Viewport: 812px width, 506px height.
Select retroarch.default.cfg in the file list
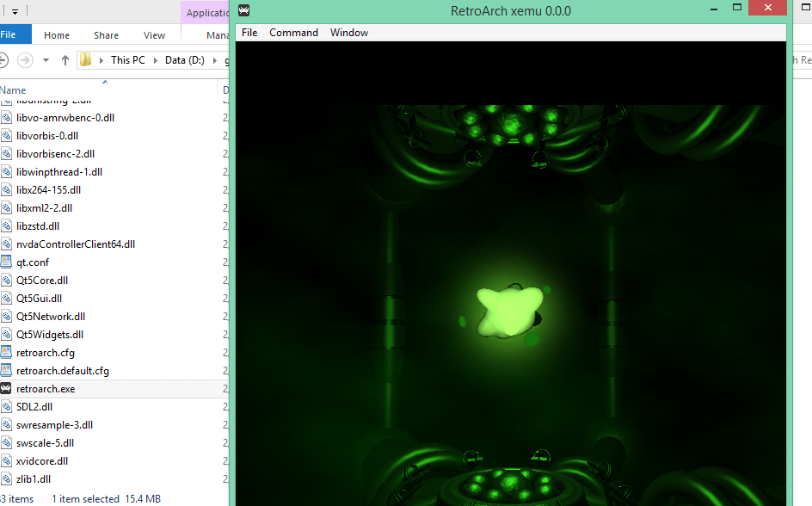[63, 371]
